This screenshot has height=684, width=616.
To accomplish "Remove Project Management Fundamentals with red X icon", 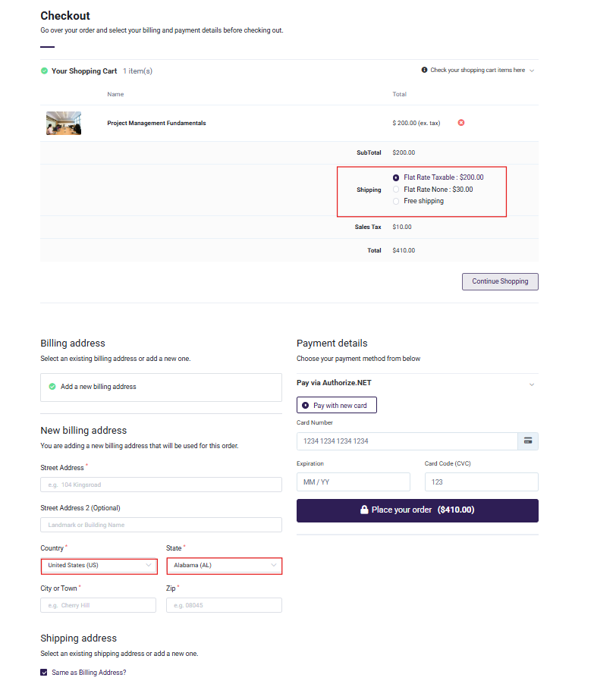I will pos(461,123).
